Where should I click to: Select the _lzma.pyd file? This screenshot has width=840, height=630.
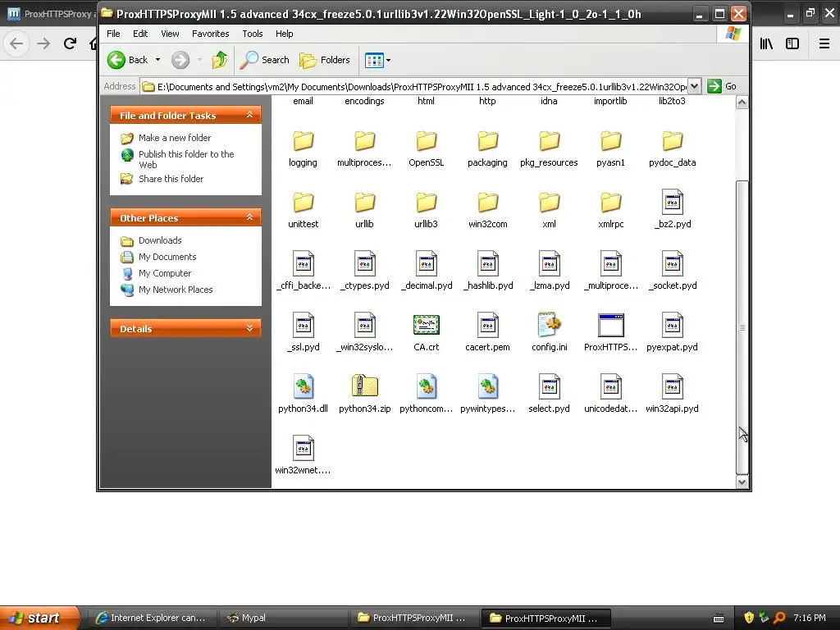(549, 272)
